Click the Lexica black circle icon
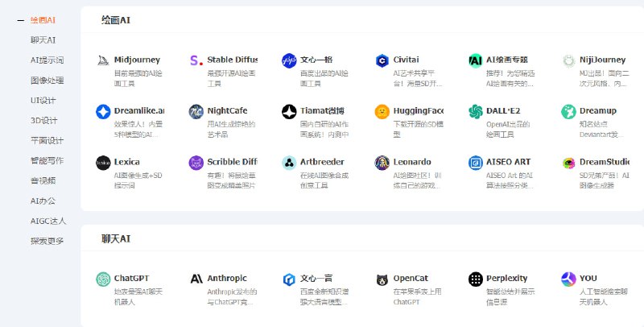The width and height of the screenshot is (644, 327). pos(103,163)
